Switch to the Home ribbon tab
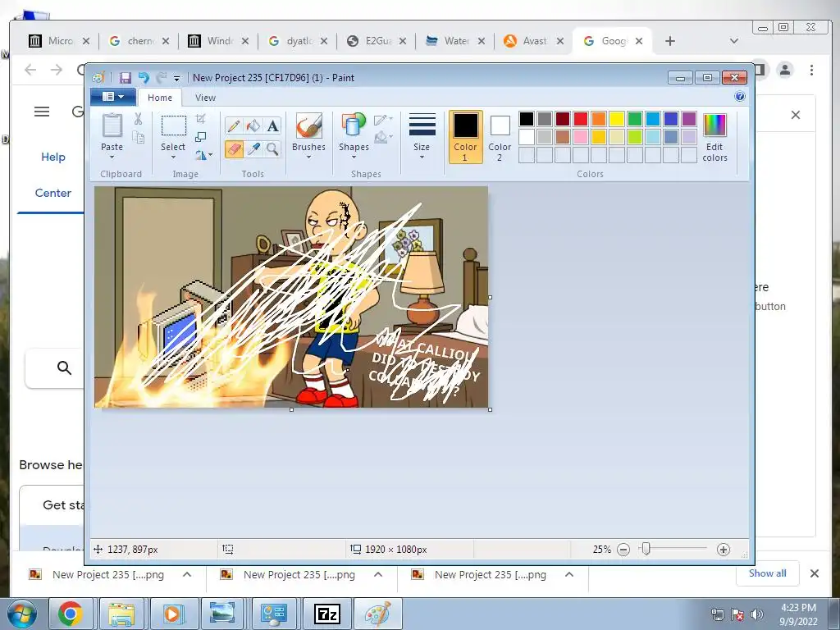840x630 pixels. (160, 98)
